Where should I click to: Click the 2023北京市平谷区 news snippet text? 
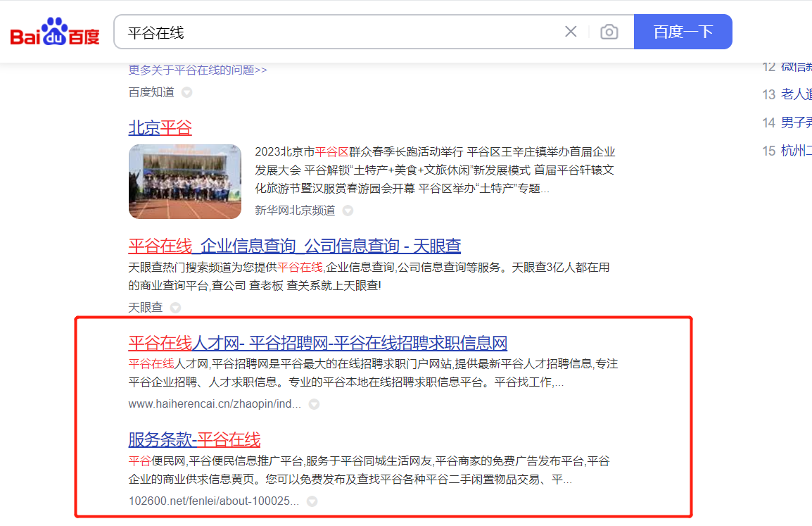[x=435, y=170]
